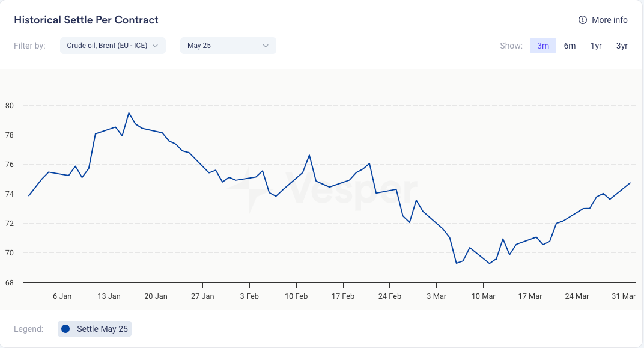Click the 6 Jan x-axis label
The image size is (644, 348).
62,296
